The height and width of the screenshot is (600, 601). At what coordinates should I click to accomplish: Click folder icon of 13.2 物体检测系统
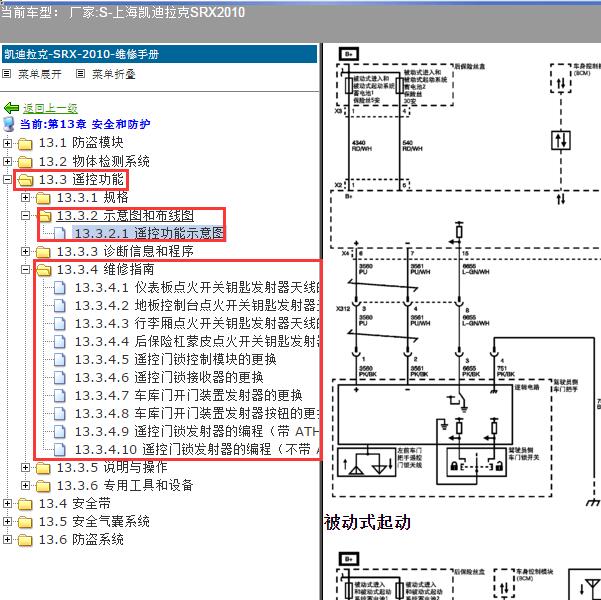25,162
